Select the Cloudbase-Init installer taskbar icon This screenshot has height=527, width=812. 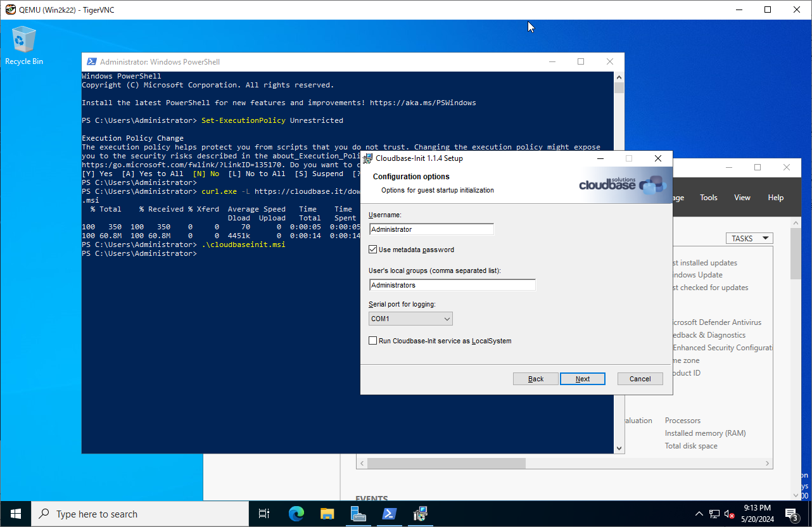pyautogui.click(x=421, y=514)
